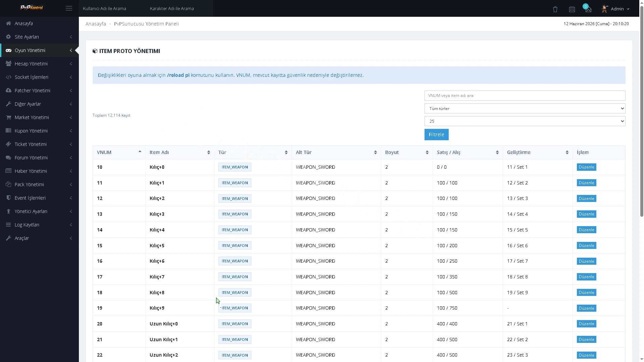Click the VNUM veya item adı search field
This screenshot has width=644, height=362.
click(x=525, y=96)
